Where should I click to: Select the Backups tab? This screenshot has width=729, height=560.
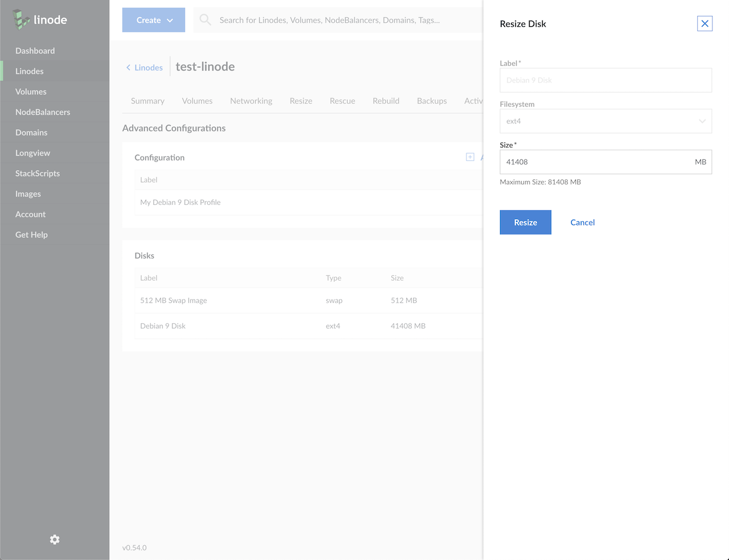coord(432,101)
